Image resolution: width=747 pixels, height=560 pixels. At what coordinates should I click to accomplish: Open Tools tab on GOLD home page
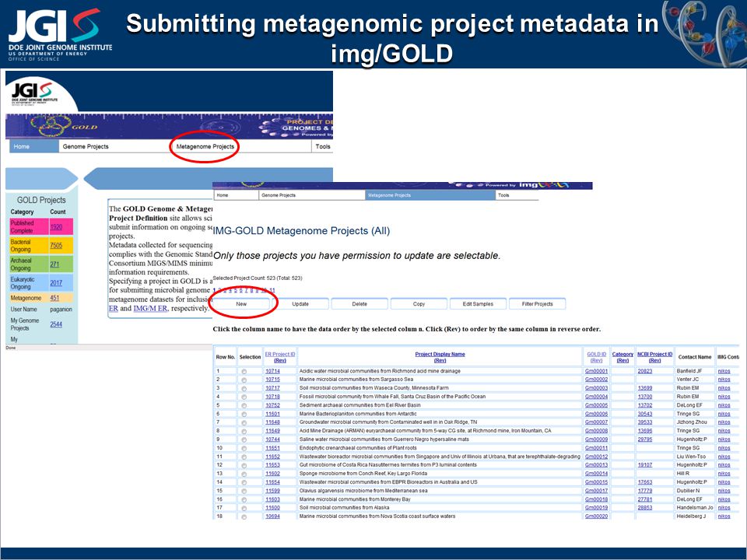point(322,146)
